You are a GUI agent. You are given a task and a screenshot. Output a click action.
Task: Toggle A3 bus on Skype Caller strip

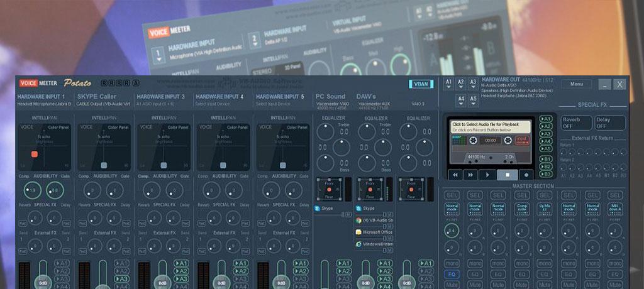point(121,279)
